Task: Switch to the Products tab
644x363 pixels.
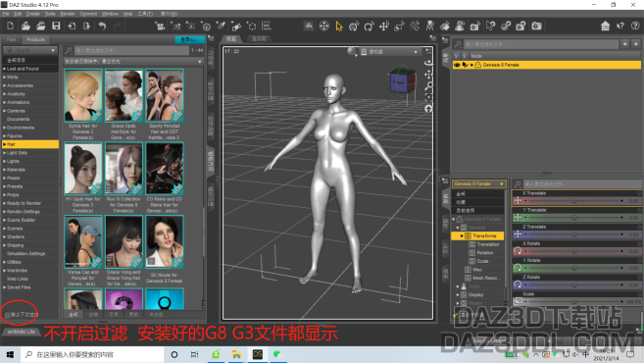Action: (x=35, y=40)
